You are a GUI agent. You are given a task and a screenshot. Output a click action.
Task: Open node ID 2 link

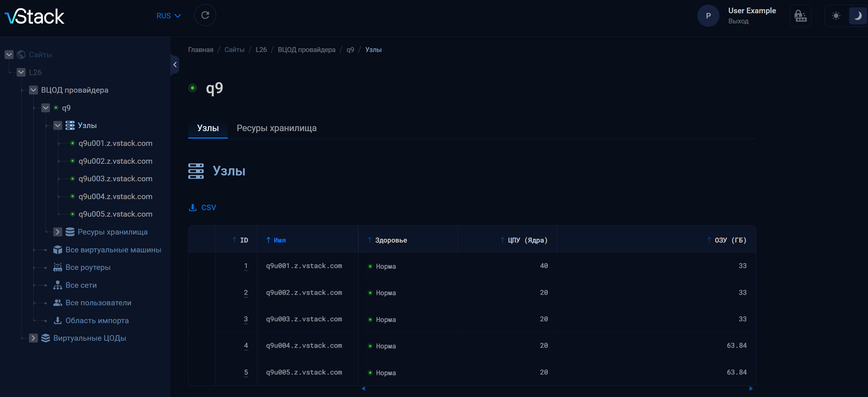[246, 293]
